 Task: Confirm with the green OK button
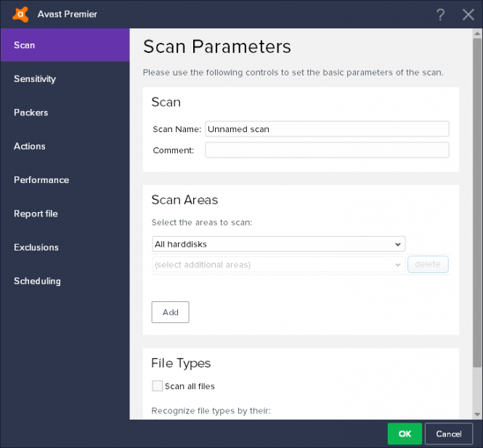click(405, 433)
